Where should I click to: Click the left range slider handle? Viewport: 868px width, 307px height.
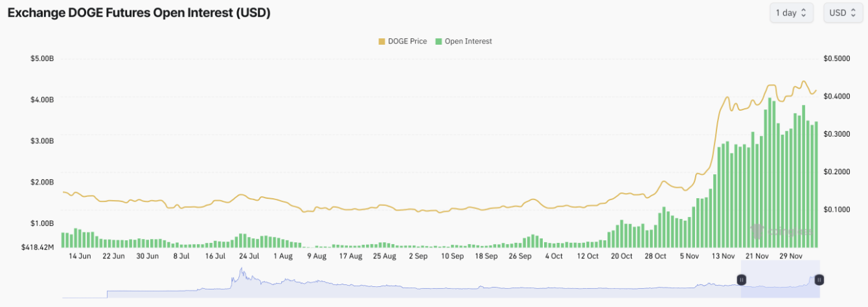[x=742, y=280]
